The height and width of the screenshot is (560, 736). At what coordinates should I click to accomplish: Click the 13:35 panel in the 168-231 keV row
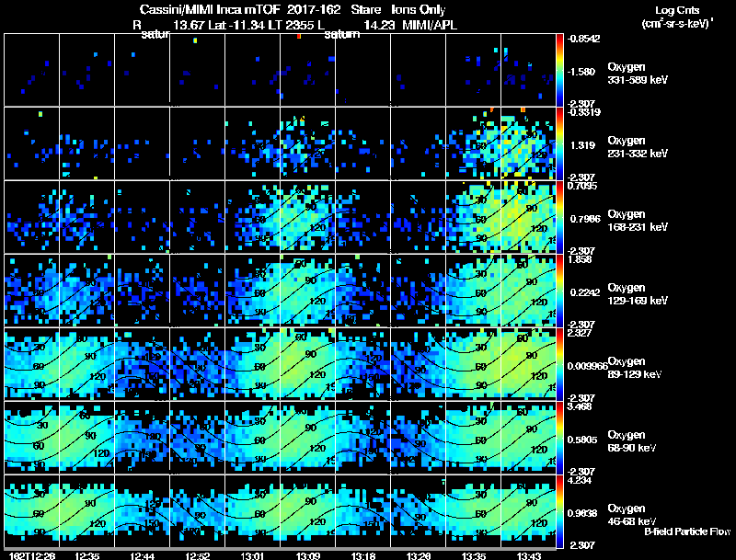(473, 217)
